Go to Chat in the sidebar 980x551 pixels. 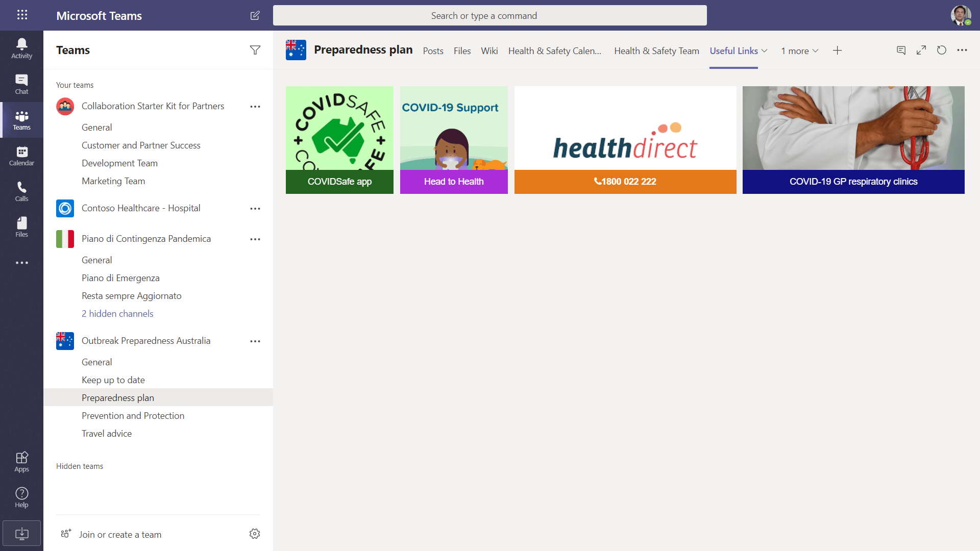(x=21, y=84)
